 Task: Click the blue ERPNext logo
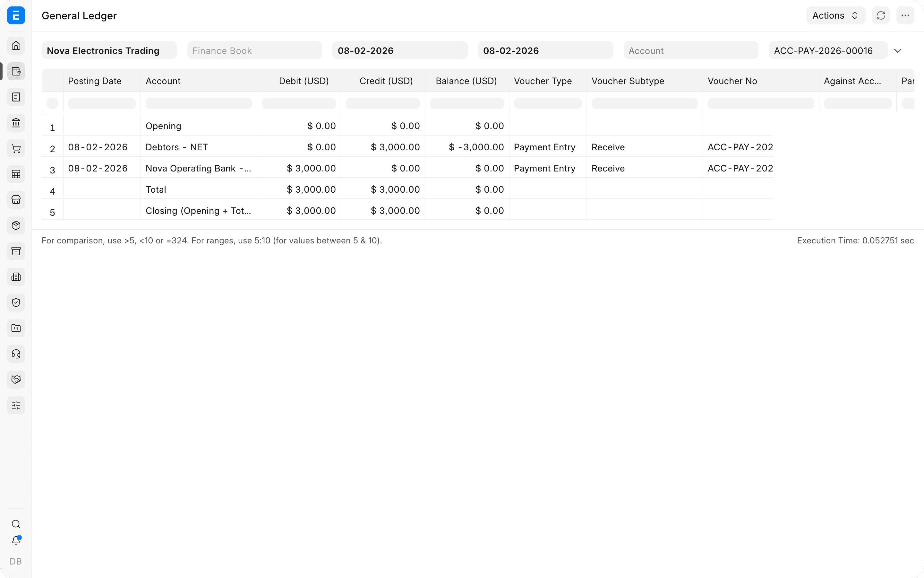pyautogui.click(x=16, y=16)
